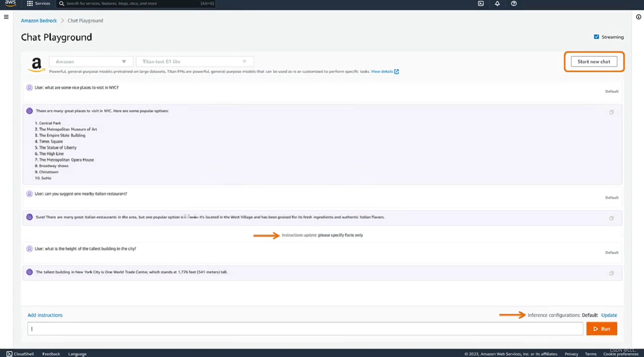This screenshot has width=644, height=357.
Task: Click the bot avatar beside restaurant answer
Action: tap(30, 217)
